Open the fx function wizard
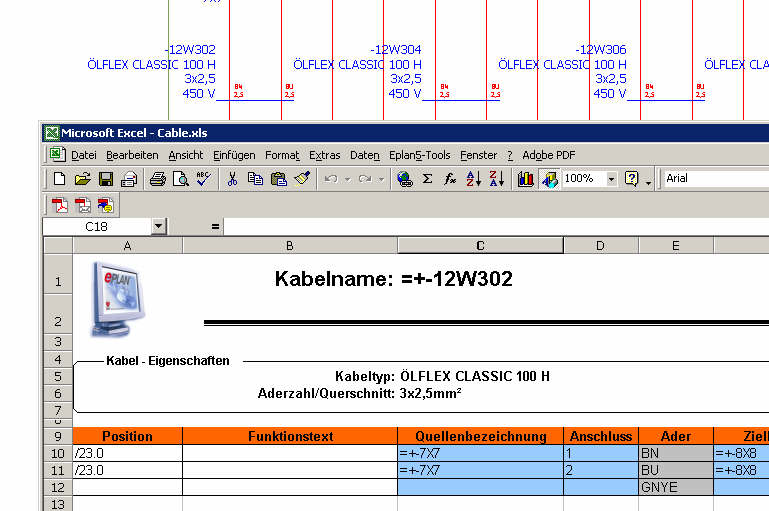The width and height of the screenshot is (769, 511). coord(450,179)
